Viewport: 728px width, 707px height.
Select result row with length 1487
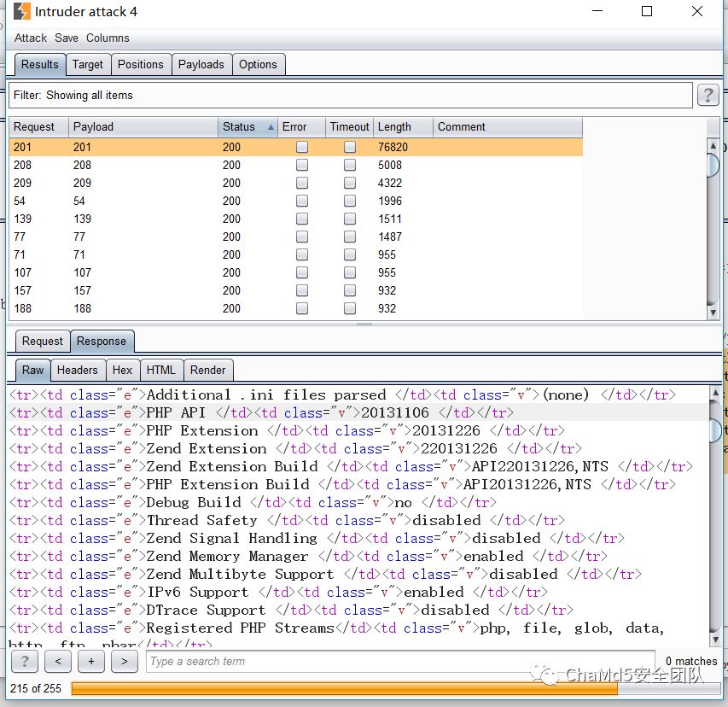[296, 237]
